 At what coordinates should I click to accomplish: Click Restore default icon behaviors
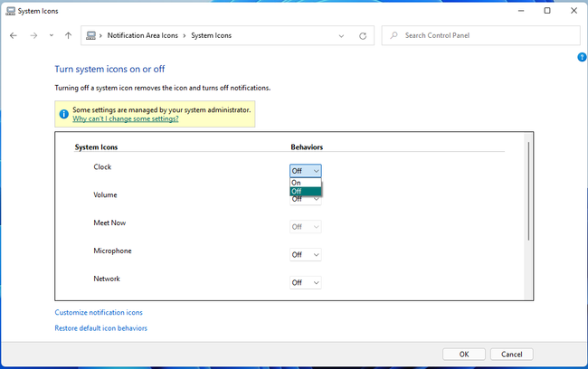pyautogui.click(x=101, y=328)
